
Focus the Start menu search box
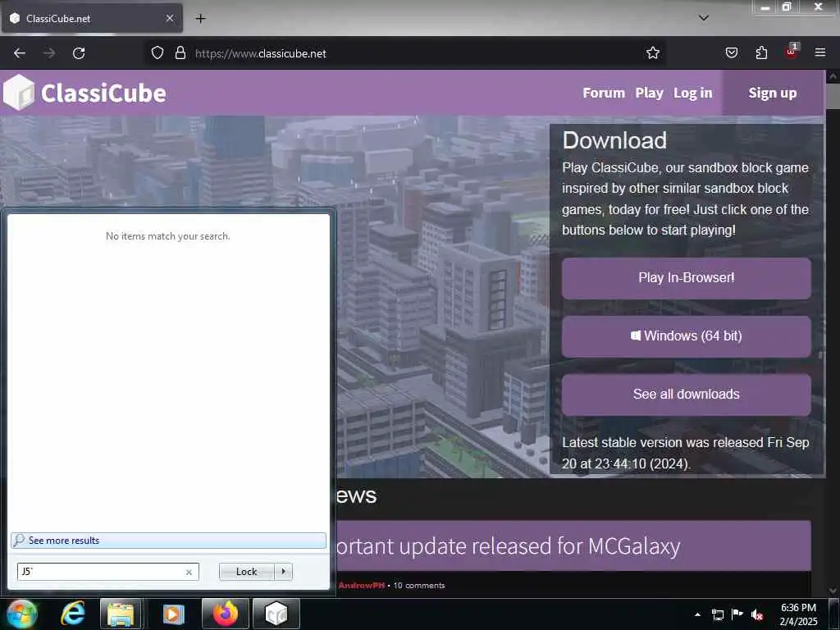point(107,572)
